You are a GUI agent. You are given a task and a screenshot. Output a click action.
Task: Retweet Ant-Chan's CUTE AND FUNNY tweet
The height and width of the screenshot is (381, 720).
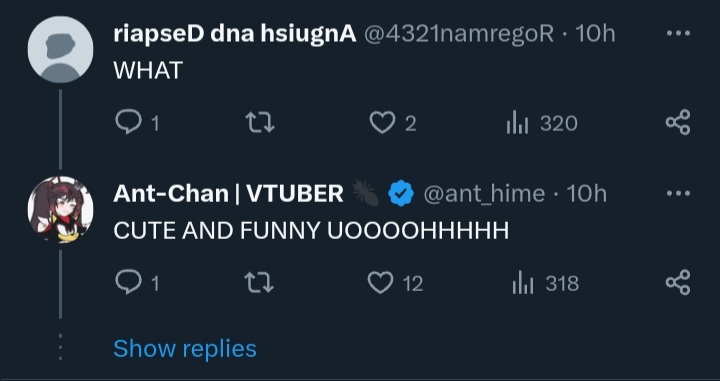[260, 283]
